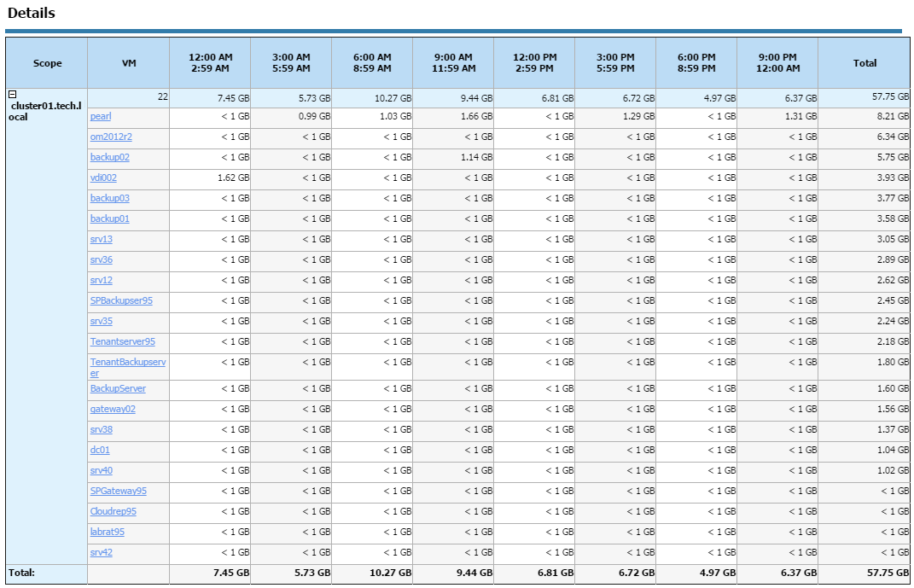This screenshot has width=914, height=588.
Task: Open the dc01 VM link
Action: [x=100, y=450]
